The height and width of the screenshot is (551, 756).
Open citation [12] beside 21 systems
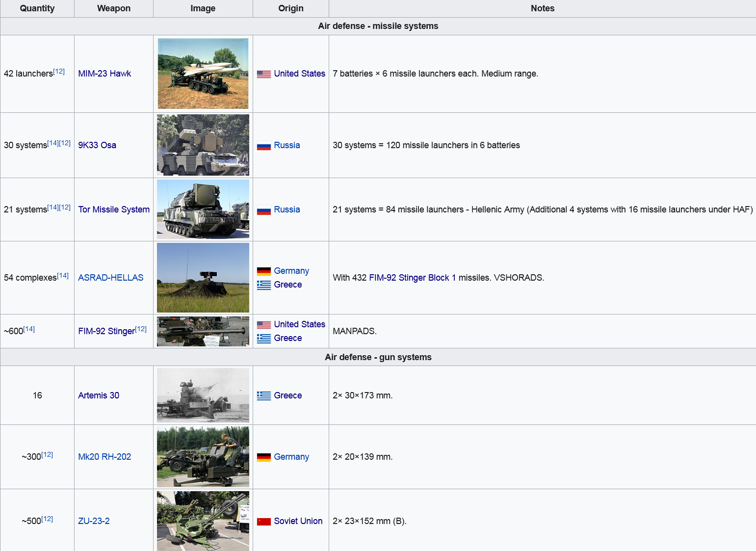[x=65, y=207]
